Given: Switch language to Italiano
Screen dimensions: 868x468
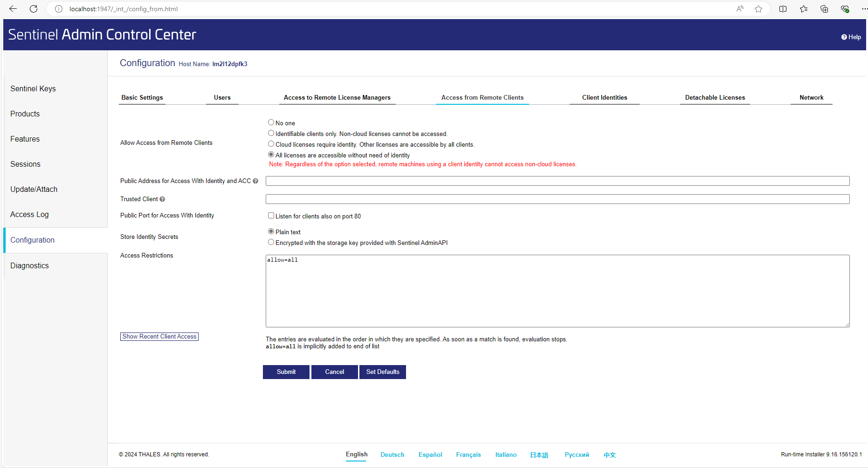Looking at the screenshot, I should [506, 455].
